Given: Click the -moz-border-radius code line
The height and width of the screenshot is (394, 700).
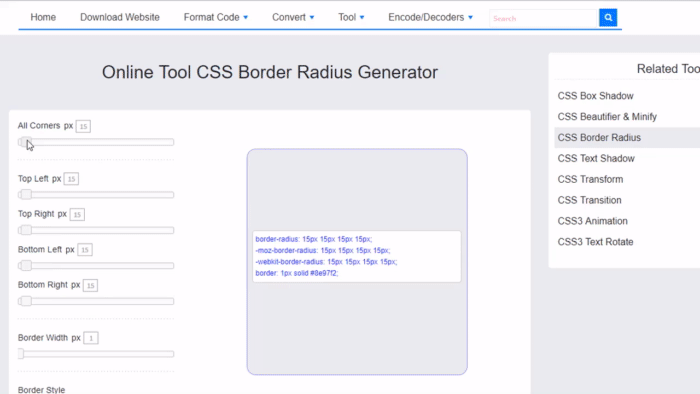Looking at the screenshot, I should [322, 250].
